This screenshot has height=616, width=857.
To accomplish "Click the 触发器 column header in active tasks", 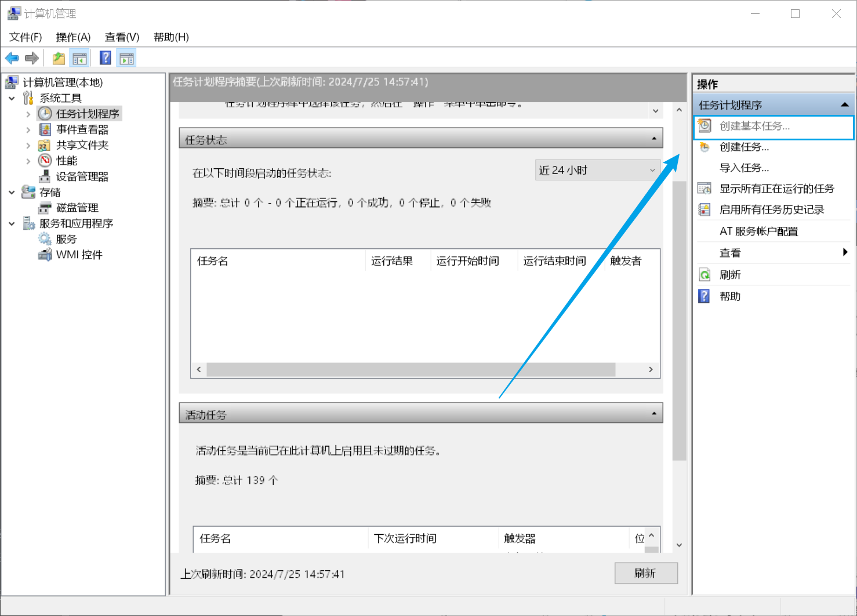I will point(564,538).
